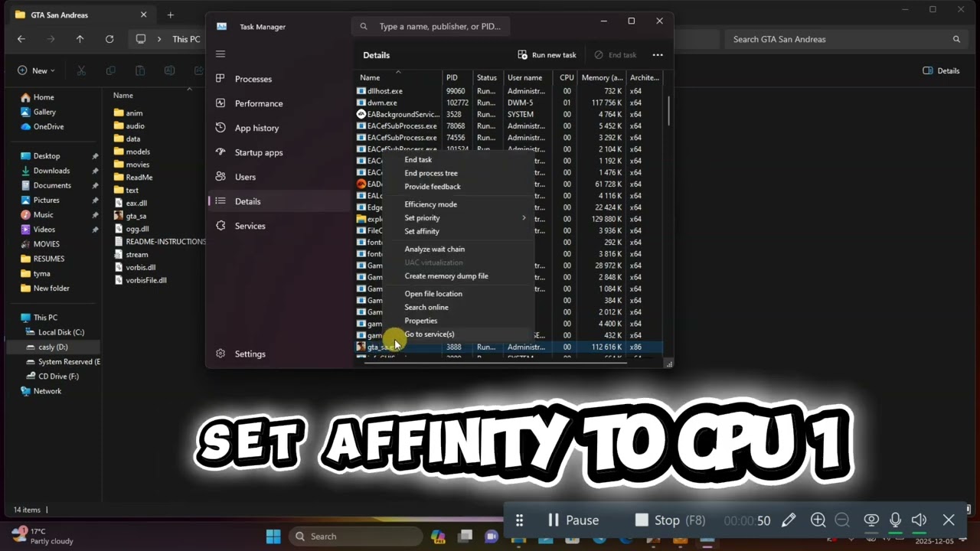980x551 pixels.
Task: Refresh the File Explorer folder view
Action: pyautogui.click(x=109, y=39)
